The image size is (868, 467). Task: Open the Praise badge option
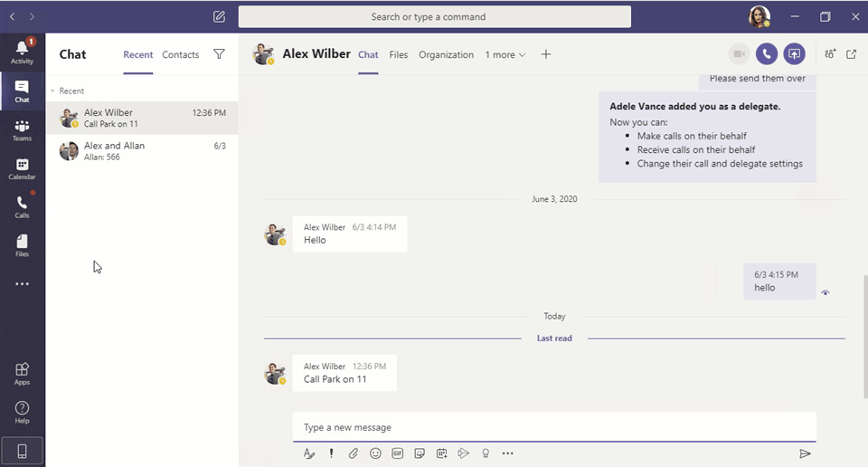pos(486,453)
